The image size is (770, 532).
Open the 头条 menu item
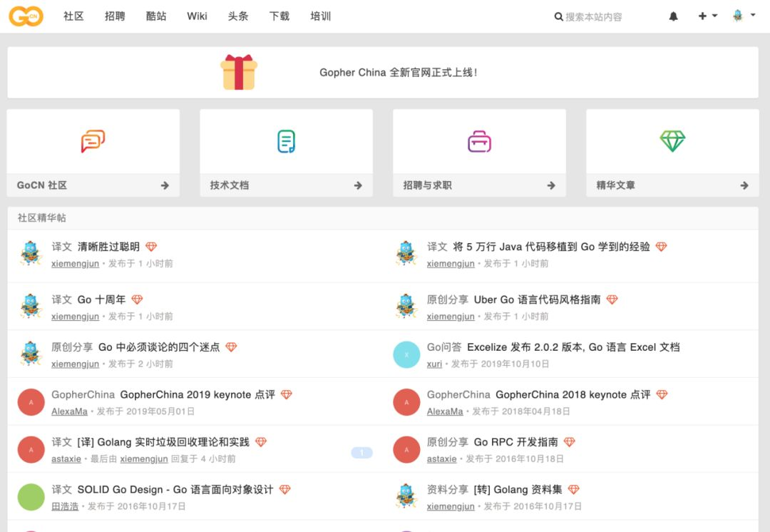238,16
